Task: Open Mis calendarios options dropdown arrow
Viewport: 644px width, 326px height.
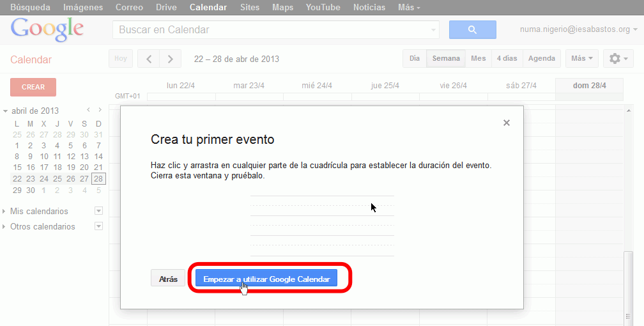Action: [98, 211]
